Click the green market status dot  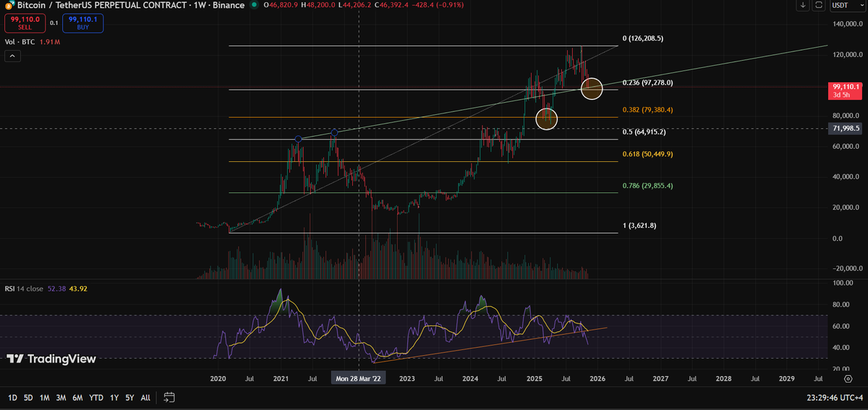pos(252,6)
